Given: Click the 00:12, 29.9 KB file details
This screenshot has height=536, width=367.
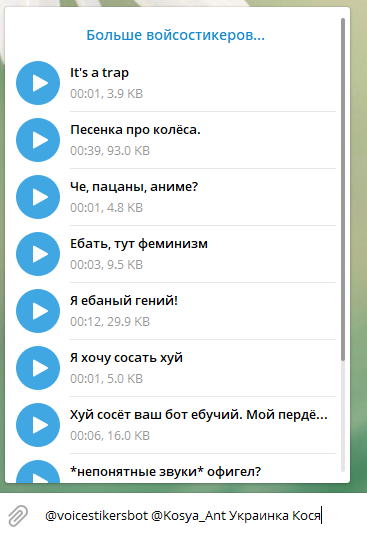Looking at the screenshot, I should pos(110,322).
